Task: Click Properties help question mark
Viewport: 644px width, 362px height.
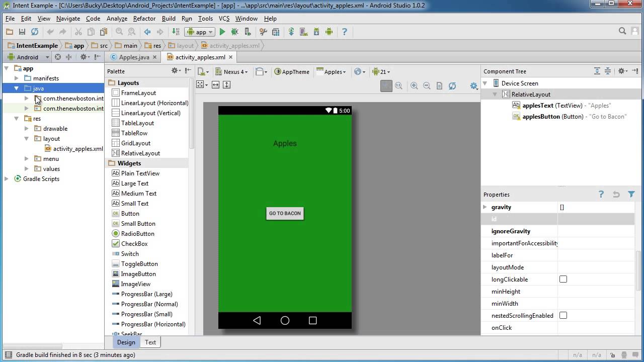Action: pos(601,195)
